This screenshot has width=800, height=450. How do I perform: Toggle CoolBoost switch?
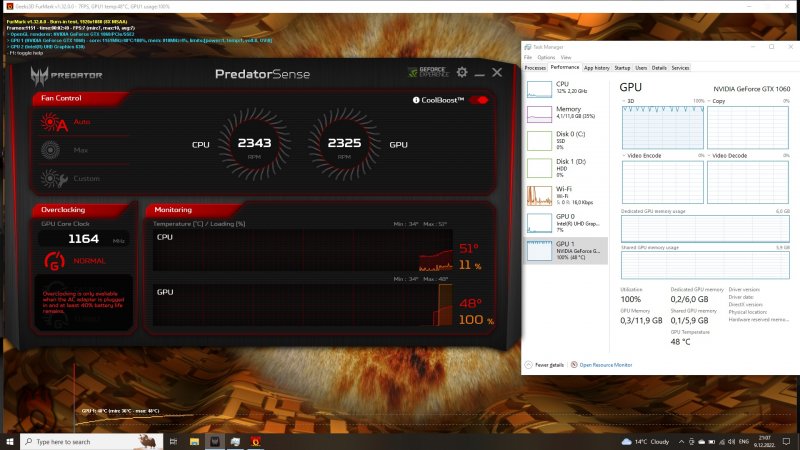click(x=479, y=100)
